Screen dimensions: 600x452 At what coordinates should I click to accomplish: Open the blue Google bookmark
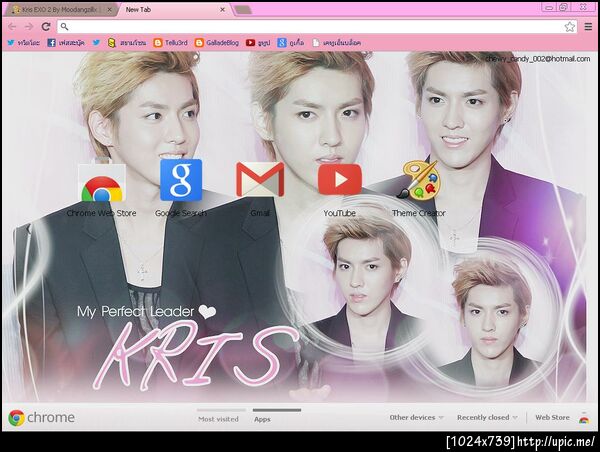click(291, 43)
